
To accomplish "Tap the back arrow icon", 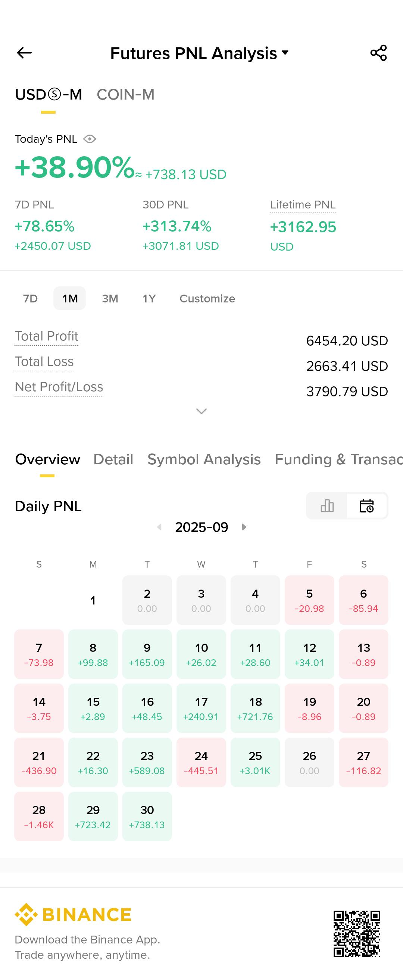I will point(24,53).
